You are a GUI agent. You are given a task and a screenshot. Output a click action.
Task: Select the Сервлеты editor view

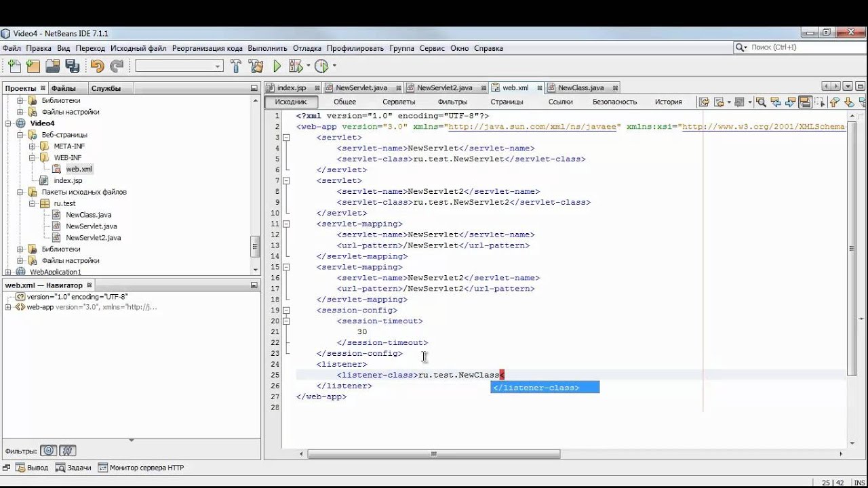(x=399, y=102)
